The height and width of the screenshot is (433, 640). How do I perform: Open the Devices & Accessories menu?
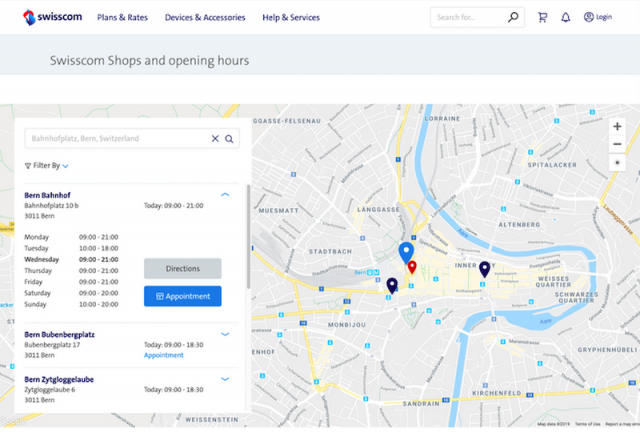[204, 17]
